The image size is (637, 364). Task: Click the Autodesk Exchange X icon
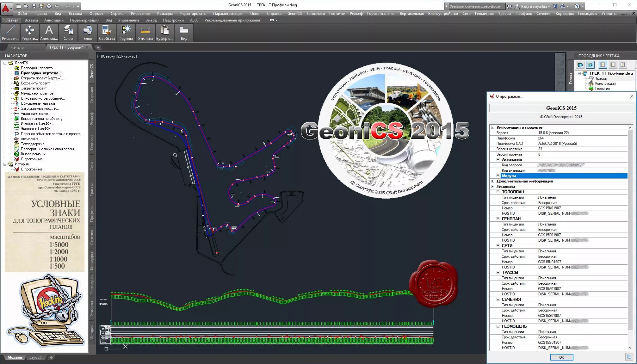(555, 6)
